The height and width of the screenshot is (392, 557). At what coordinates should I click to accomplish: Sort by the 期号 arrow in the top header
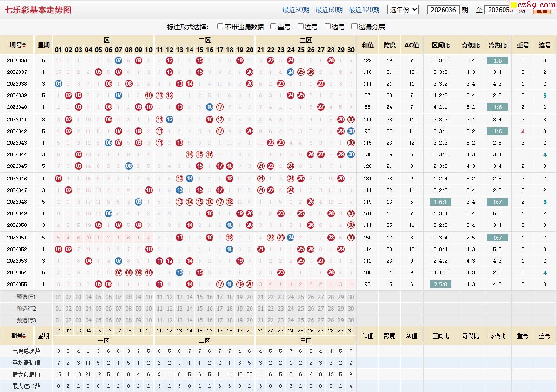[24, 45]
